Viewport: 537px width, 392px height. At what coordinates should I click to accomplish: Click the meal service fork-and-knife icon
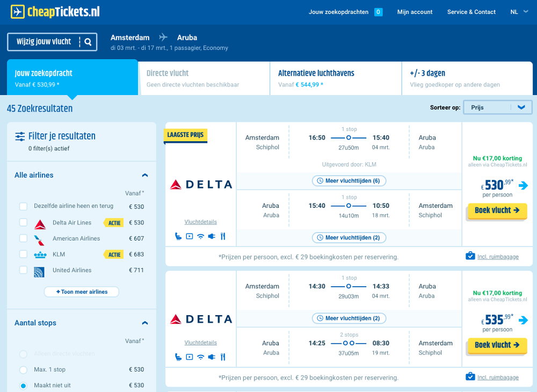[x=222, y=235]
